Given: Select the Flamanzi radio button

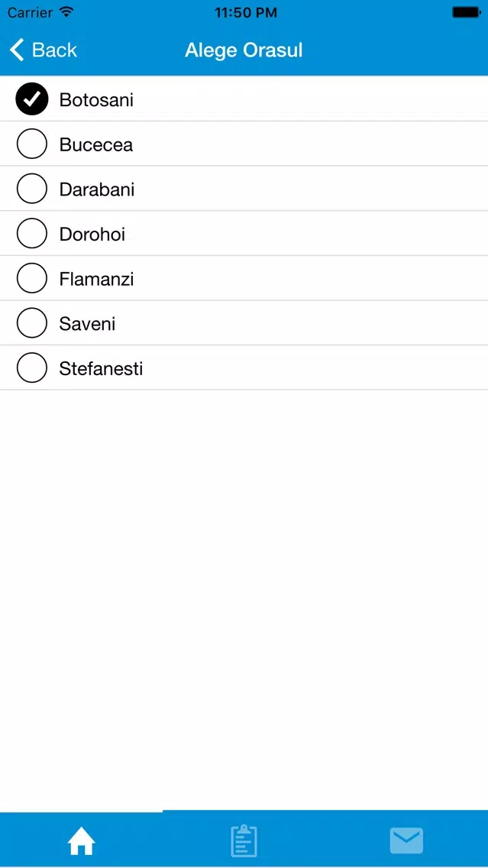Looking at the screenshot, I should [32, 278].
